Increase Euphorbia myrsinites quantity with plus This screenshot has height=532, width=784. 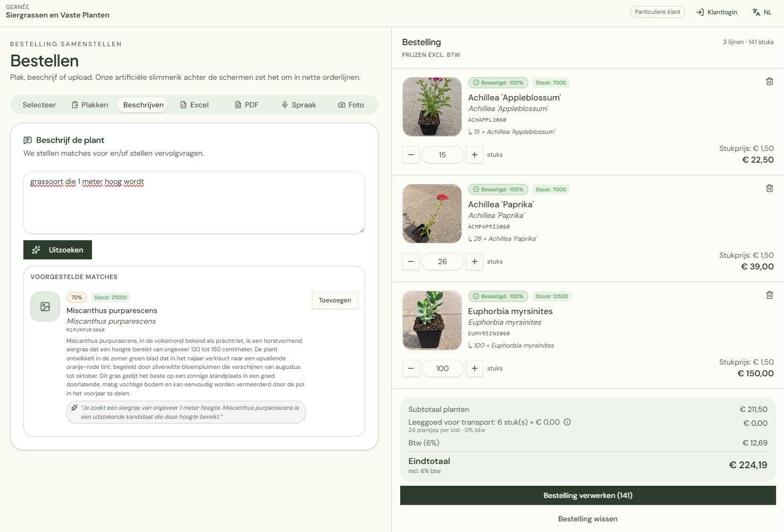[475, 368]
